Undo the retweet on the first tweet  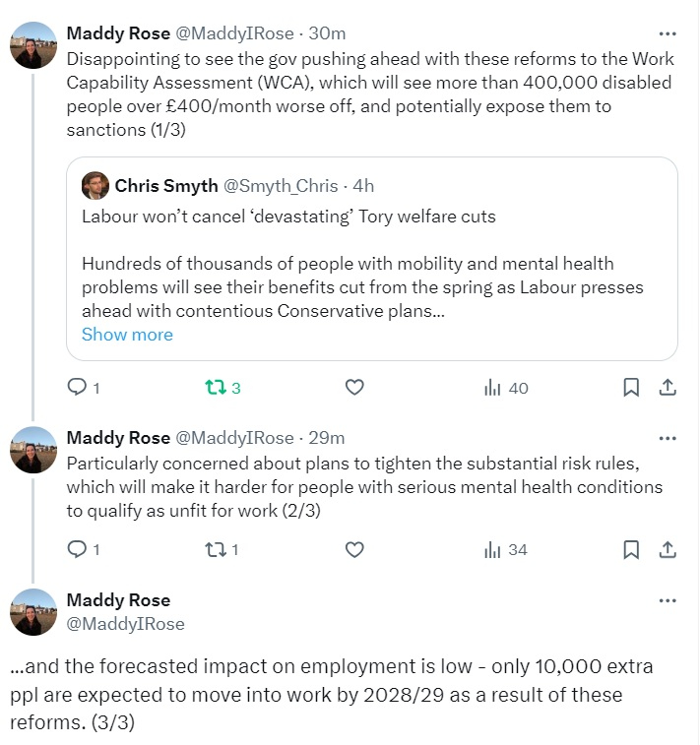point(215,388)
